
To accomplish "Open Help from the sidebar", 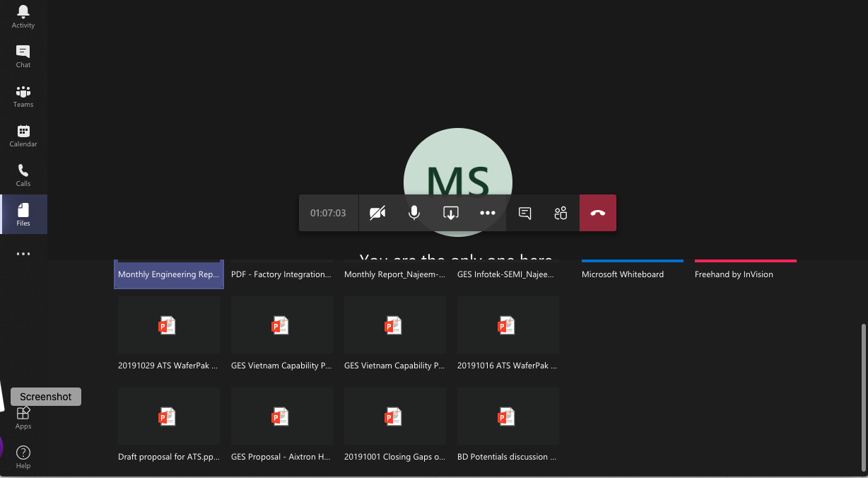I will pos(23,456).
